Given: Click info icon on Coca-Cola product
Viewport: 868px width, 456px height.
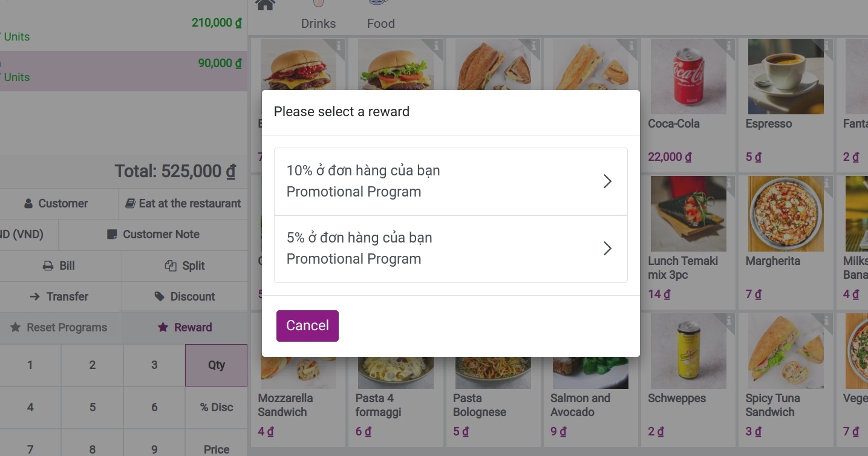Looking at the screenshot, I should (x=729, y=46).
